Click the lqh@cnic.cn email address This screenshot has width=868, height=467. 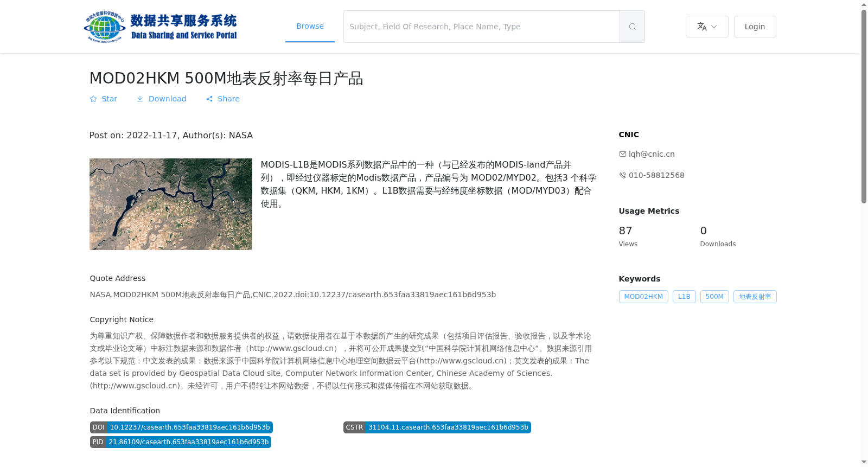coord(652,154)
